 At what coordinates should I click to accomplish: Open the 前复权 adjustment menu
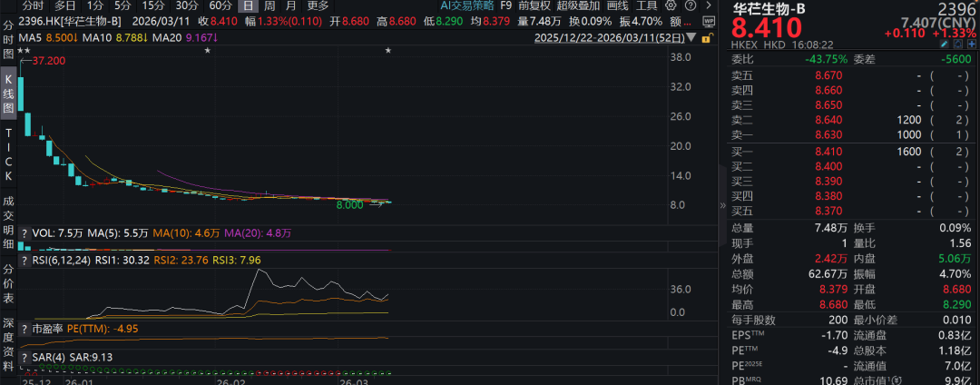click(x=534, y=5)
